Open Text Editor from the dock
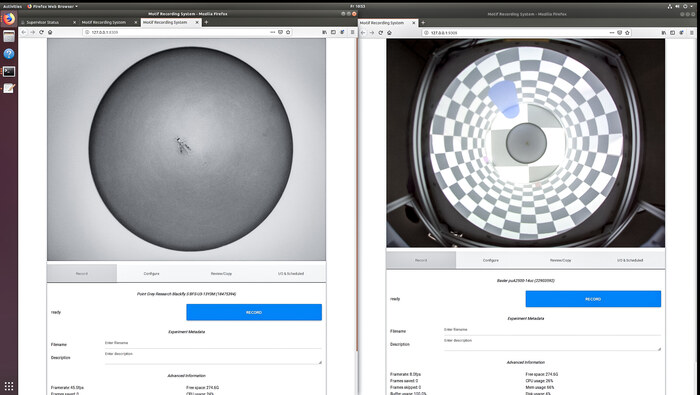Screen dimensions: 700x395 tap(9, 88)
